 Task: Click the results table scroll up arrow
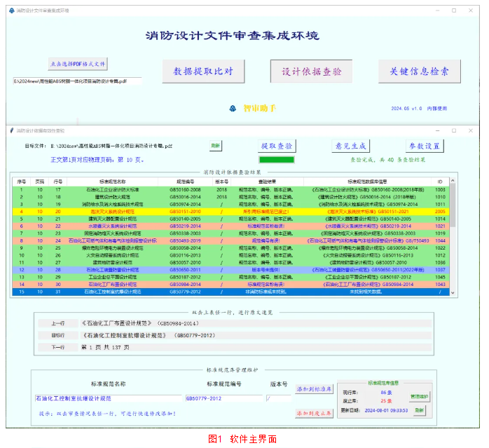click(x=453, y=181)
